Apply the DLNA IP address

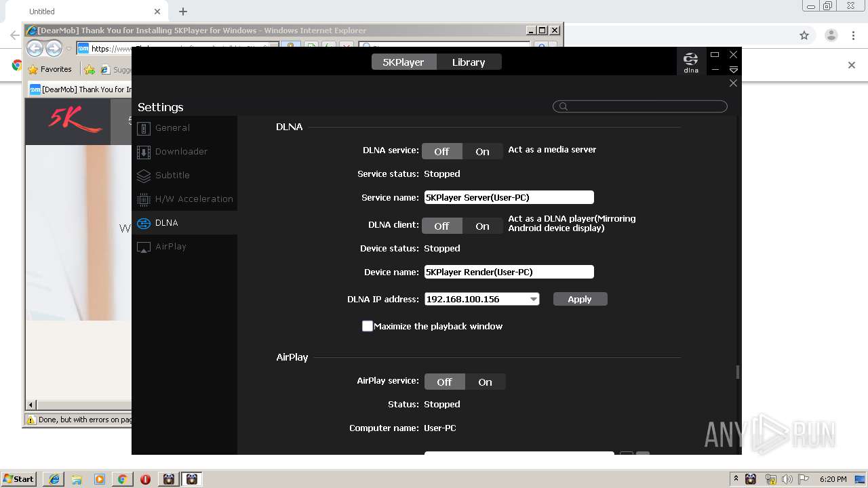[x=580, y=299]
